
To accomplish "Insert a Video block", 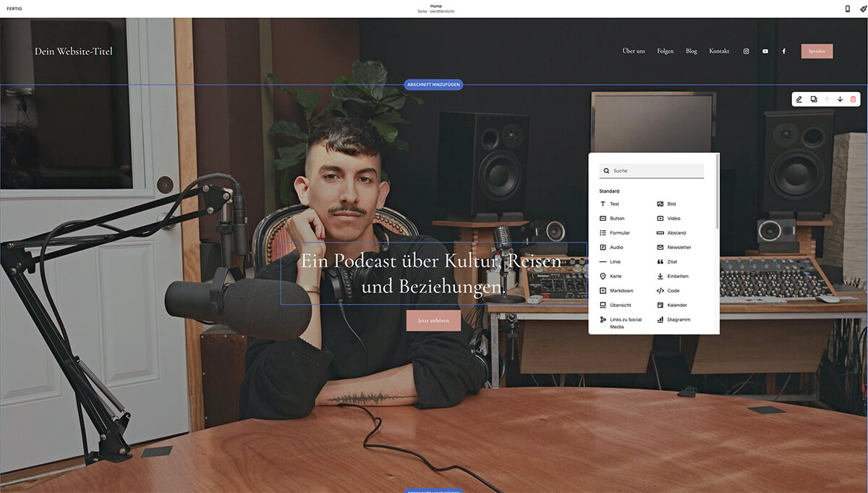I will coord(668,219).
